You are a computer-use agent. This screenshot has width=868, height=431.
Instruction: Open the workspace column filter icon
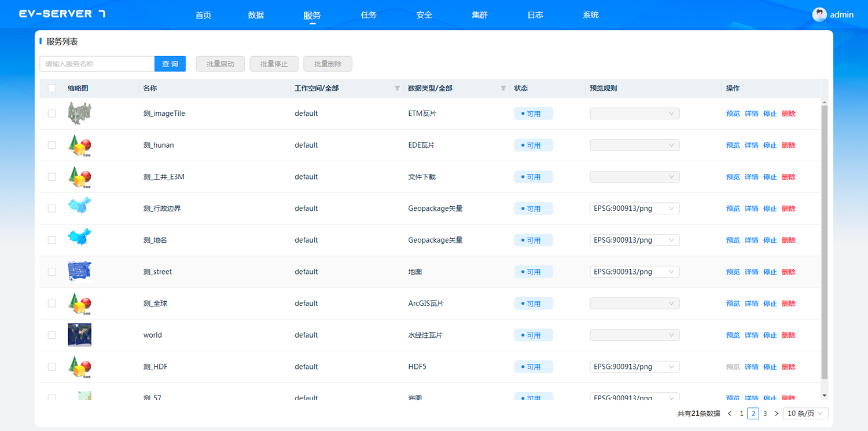(x=397, y=89)
